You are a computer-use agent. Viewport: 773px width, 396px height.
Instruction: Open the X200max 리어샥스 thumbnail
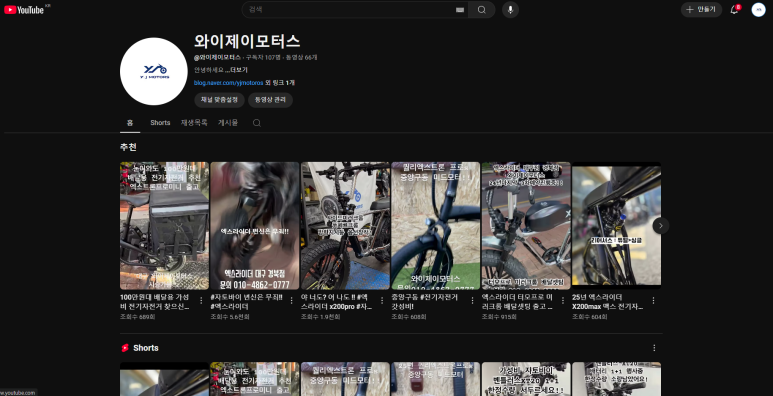click(616, 225)
